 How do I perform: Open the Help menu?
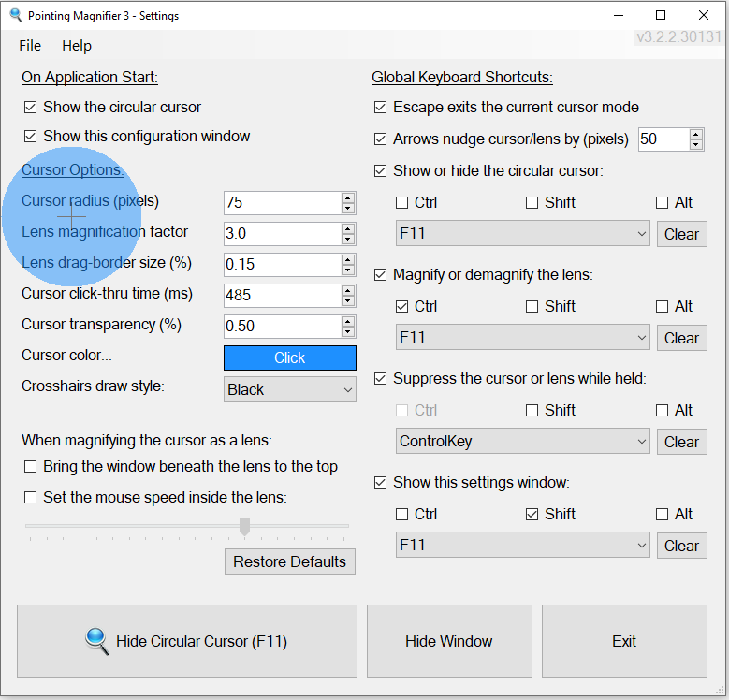point(77,46)
